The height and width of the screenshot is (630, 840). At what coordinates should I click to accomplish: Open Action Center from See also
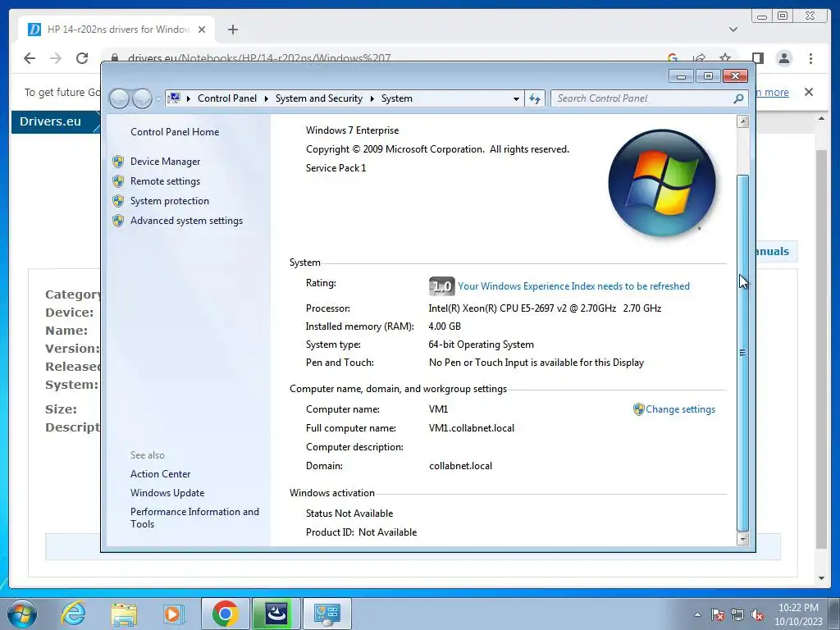pos(160,474)
